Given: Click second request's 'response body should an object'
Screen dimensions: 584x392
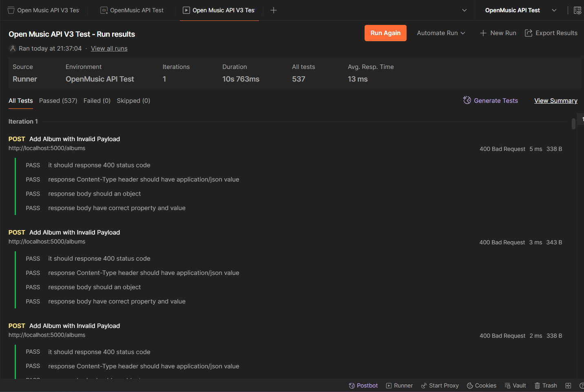Looking at the screenshot, I should pos(94,287).
